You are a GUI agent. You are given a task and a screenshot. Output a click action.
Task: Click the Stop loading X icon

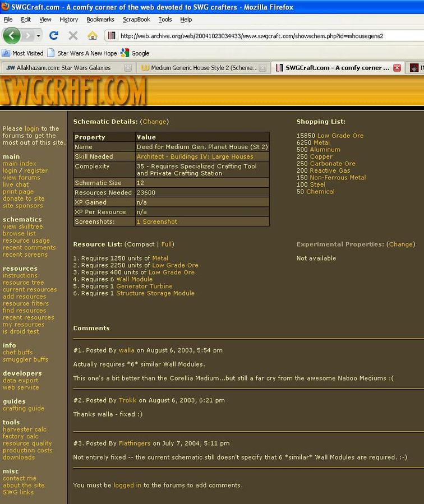(73, 35)
